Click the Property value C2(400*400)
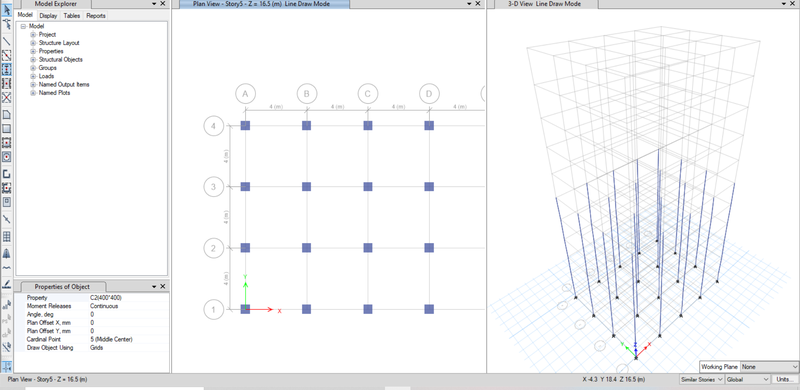Image resolution: width=800 pixels, height=390 pixels. point(106,298)
